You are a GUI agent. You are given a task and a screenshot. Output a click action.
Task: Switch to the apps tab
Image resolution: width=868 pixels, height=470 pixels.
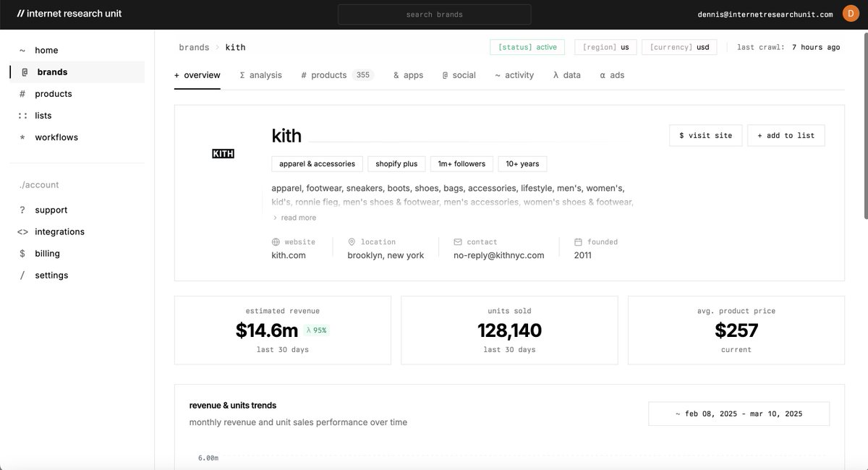coord(408,75)
